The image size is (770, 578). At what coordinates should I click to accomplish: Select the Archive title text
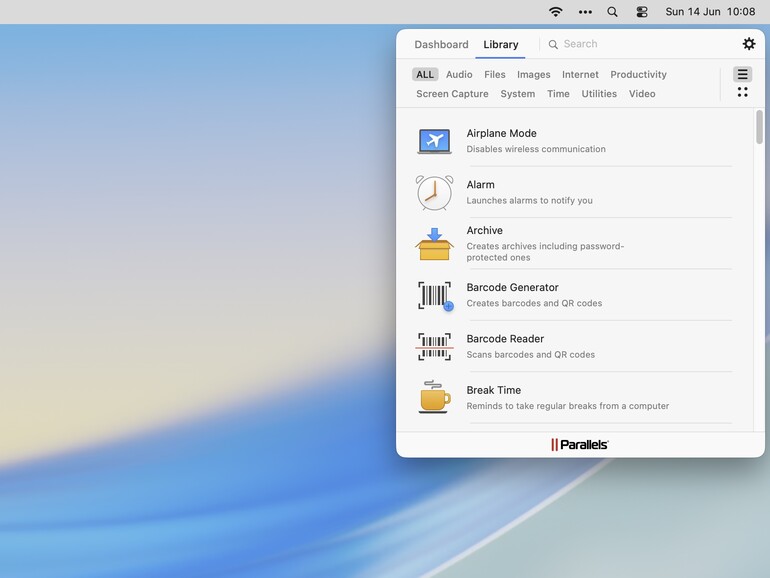coord(484,230)
